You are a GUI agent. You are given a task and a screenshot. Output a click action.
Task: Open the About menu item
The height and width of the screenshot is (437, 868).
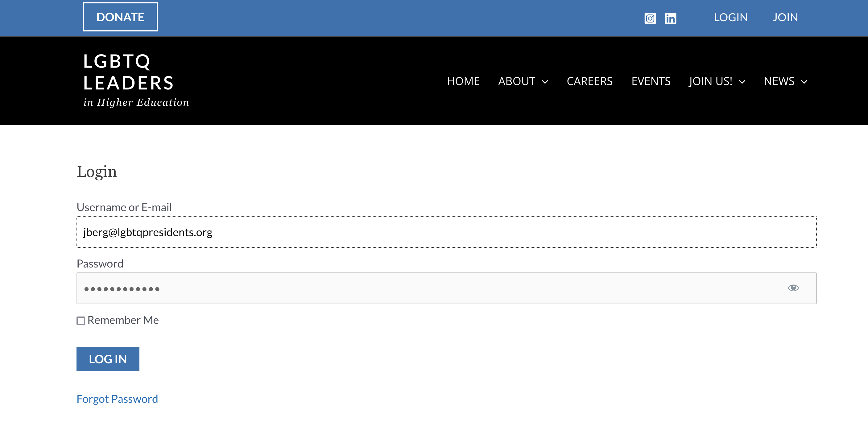(x=517, y=81)
